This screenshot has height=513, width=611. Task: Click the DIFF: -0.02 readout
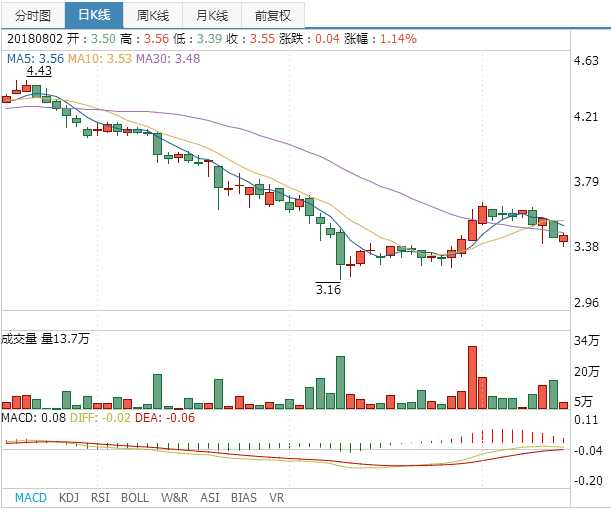point(100,418)
